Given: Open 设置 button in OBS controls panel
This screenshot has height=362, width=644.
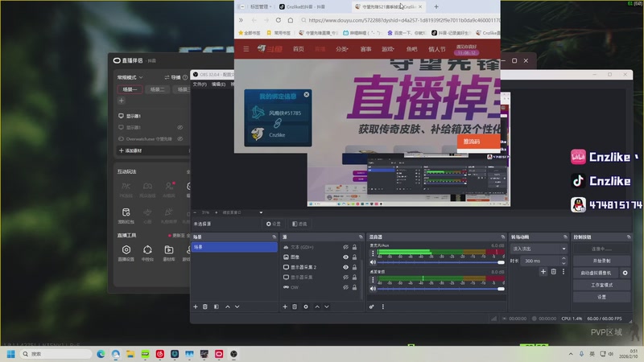Looking at the screenshot, I should click(601, 297).
